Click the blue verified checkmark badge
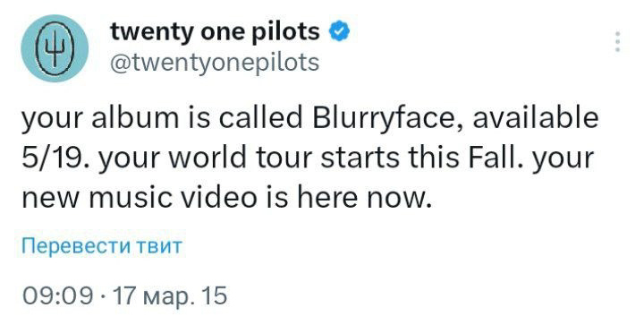The width and height of the screenshot is (644, 325). [x=340, y=31]
